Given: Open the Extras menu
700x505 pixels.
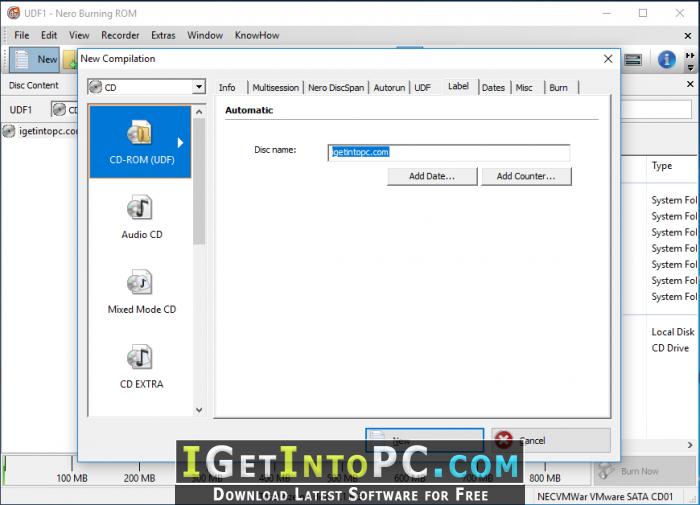Looking at the screenshot, I should 163,35.
